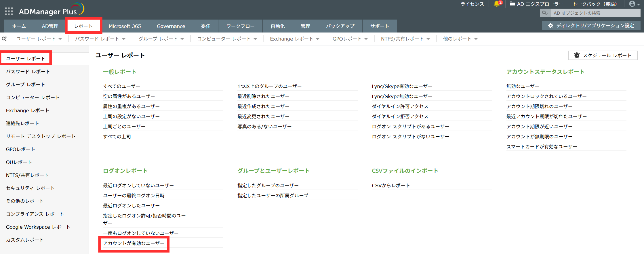Open the AD エクスプローラー folder icon
This screenshot has width=644, height=254.
pos(512,4)
